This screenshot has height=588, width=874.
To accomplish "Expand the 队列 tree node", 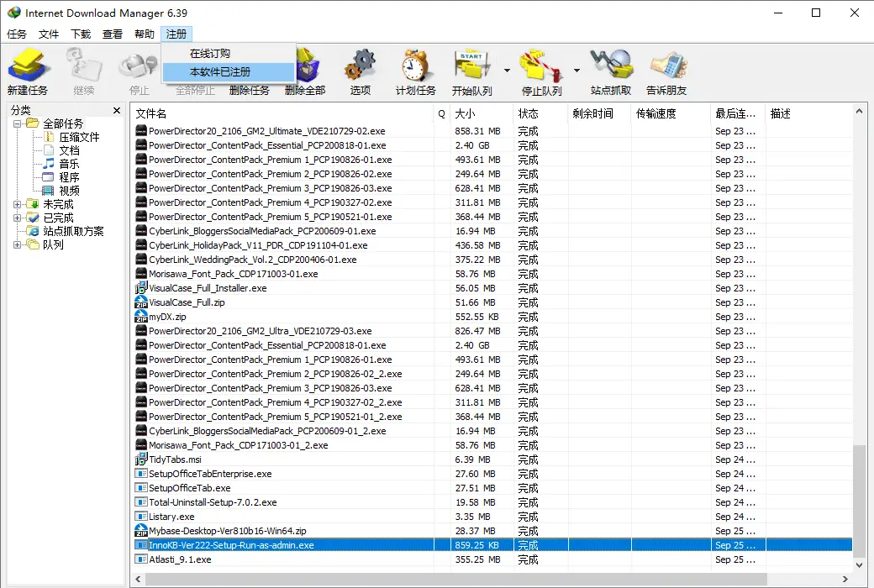I will 18,244.
